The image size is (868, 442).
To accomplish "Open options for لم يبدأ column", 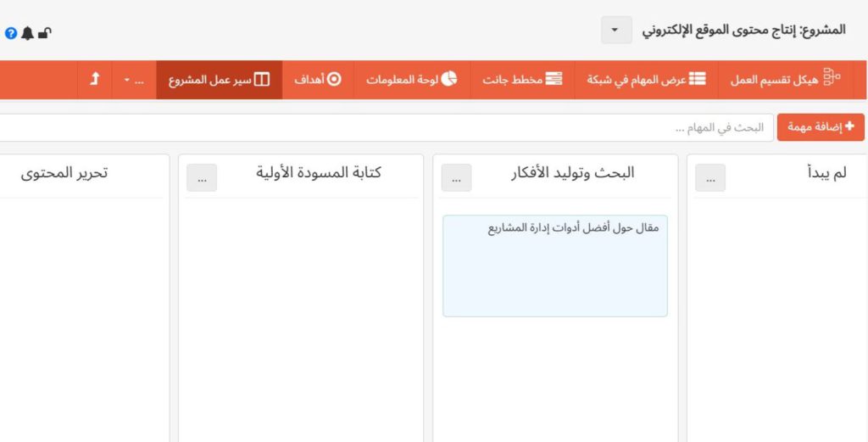I will click(710, 178).
